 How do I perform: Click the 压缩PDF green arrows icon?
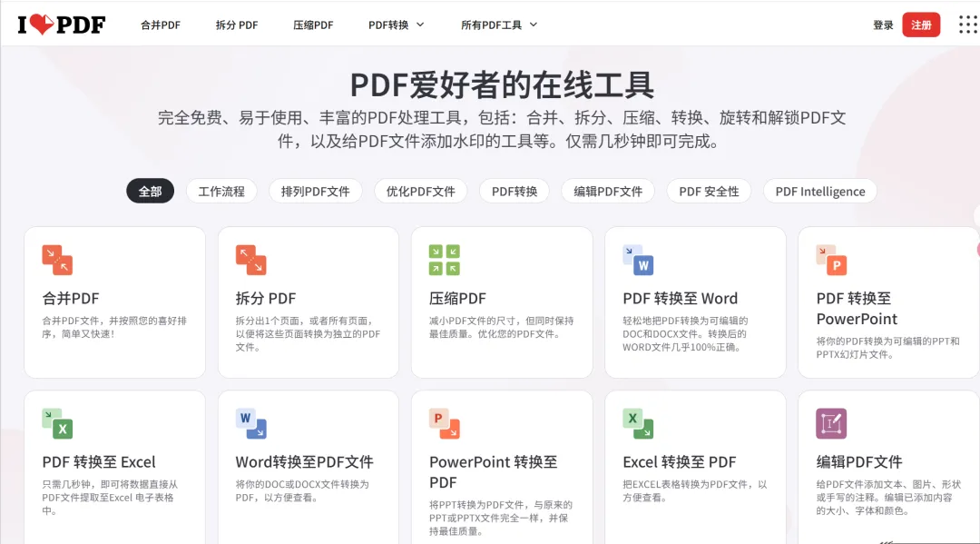pyautogui.click(x=445, y=260)
